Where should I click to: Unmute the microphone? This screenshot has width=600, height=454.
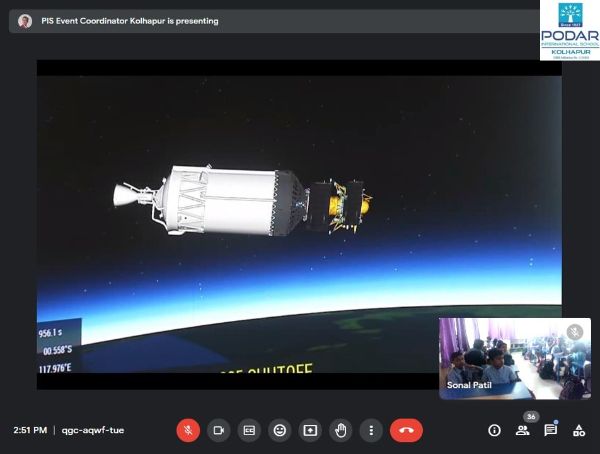pos(188,430)
